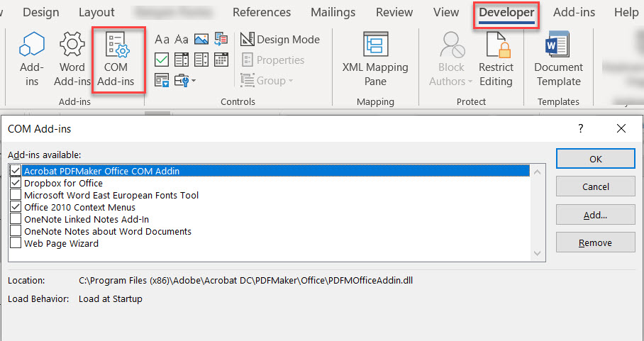The height and width of the screenshot is (341, 644).
Task: Select OneNote Notes about Word Documents row
Action: 270,231
